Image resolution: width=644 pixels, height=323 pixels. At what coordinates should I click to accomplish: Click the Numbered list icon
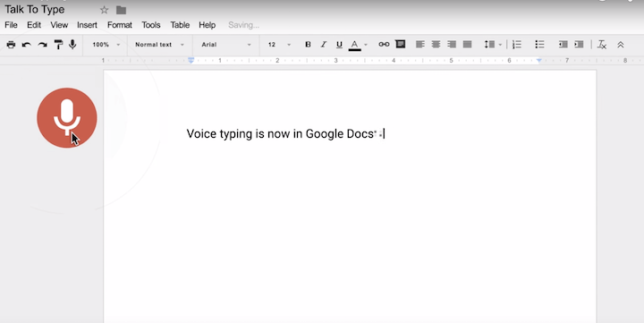[517, 45]
